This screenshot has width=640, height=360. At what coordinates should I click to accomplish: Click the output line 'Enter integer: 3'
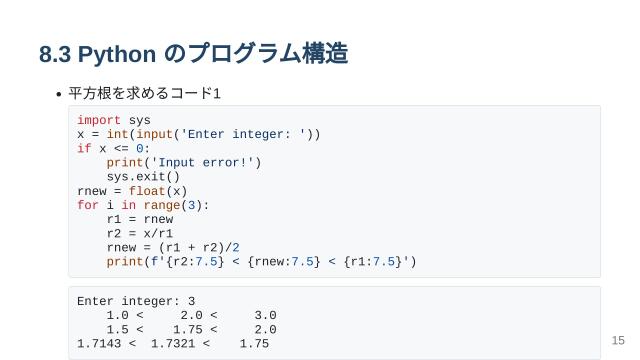coord(136,301)
